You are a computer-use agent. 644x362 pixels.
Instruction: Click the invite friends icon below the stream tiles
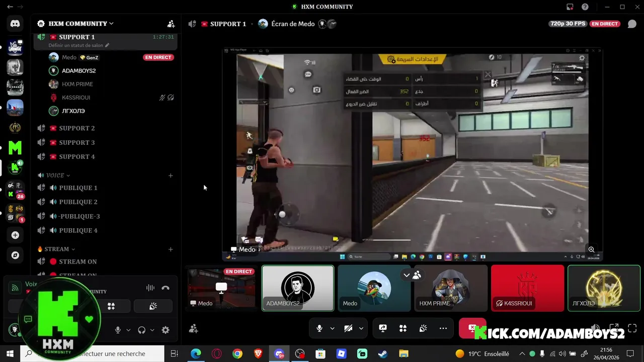pos(193,328)
